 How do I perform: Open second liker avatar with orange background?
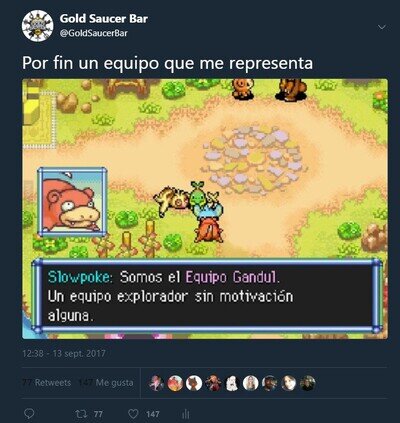pyautogui.click(x=175, y=383)
